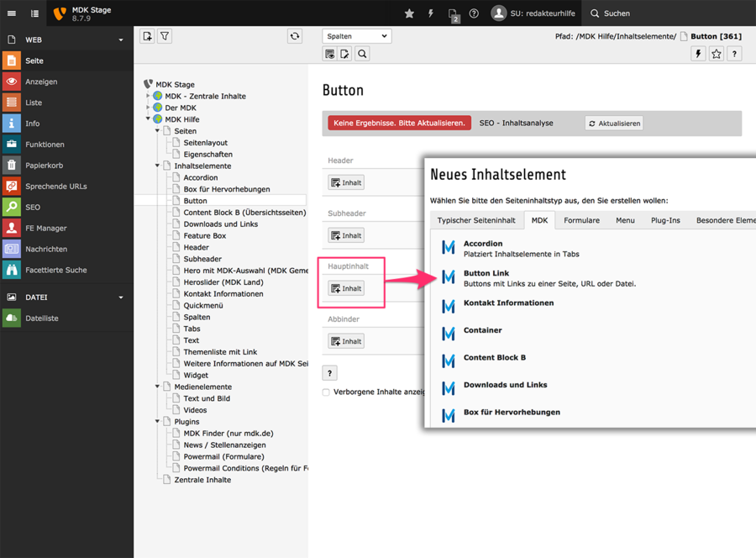Switch to the Formulare tab
The image size is (756, 558).
[x=581, y=220]
